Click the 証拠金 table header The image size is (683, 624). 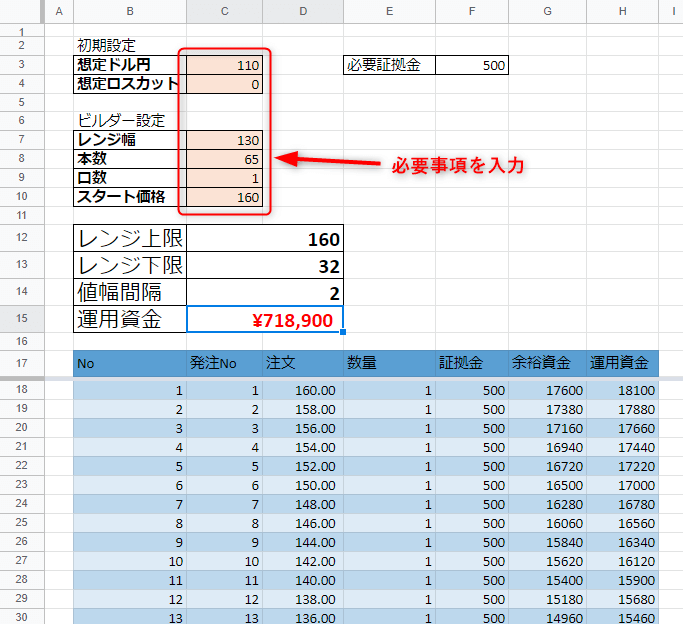[472, 363]
